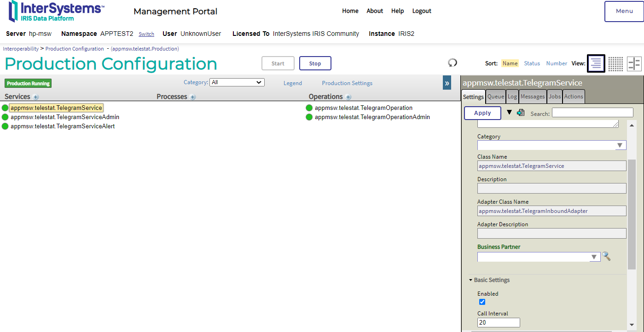This screenshot has width=644, height=332.
Task: Open settings filter black triangle menu
Action: pos(509,112)
